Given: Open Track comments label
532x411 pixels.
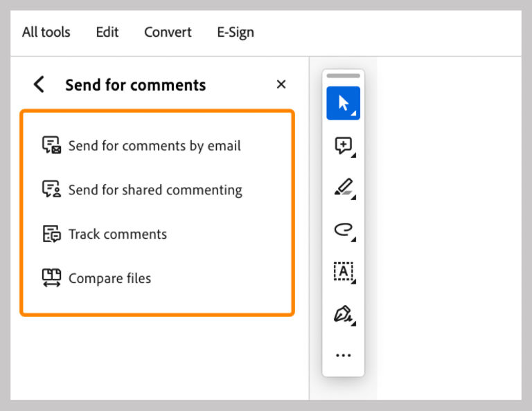Looking at the screenshot, I should coord(118,234).
